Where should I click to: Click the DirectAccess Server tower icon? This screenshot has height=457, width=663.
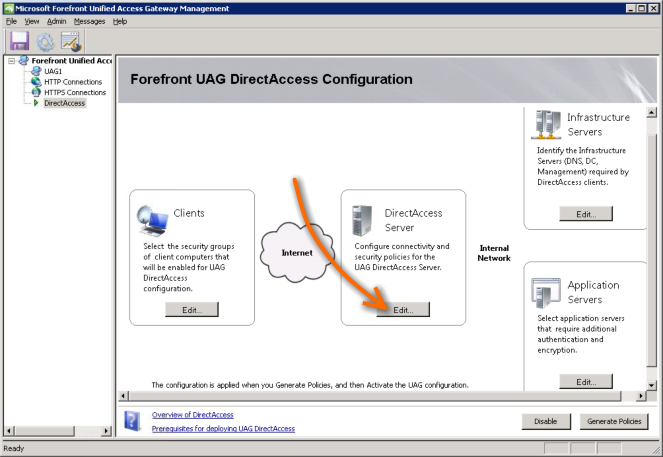362,220
